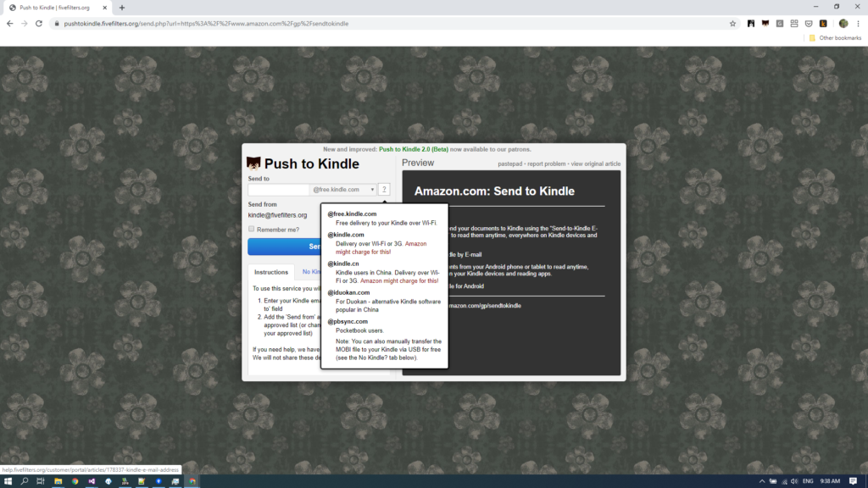The image size is (868, 488).
Task: Go forward with the browser arrow
Action: [25, 24]
